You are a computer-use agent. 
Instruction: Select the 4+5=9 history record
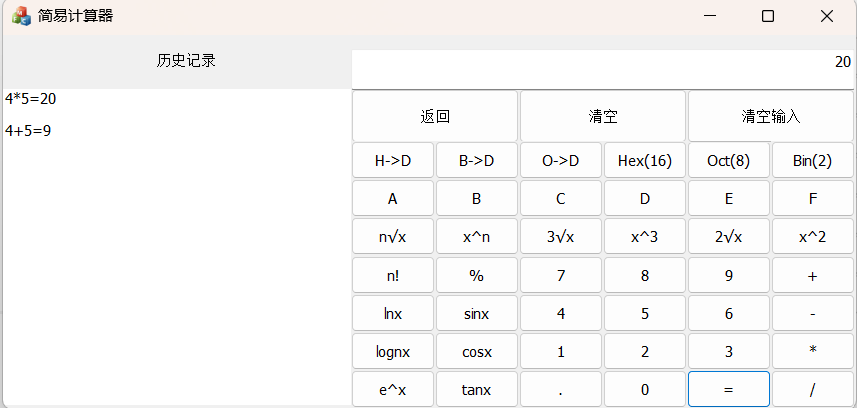coord(29,130)
